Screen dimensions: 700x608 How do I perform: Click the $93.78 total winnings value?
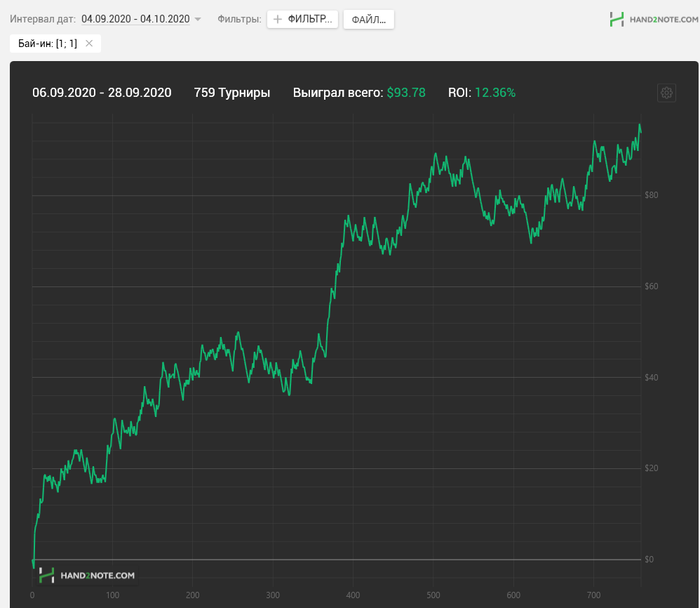[x=406, y=93]
